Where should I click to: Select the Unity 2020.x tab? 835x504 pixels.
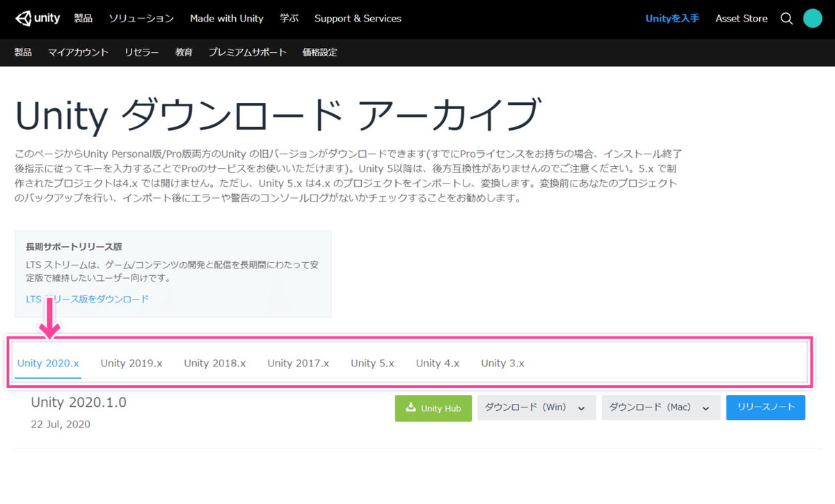point(48,363)
